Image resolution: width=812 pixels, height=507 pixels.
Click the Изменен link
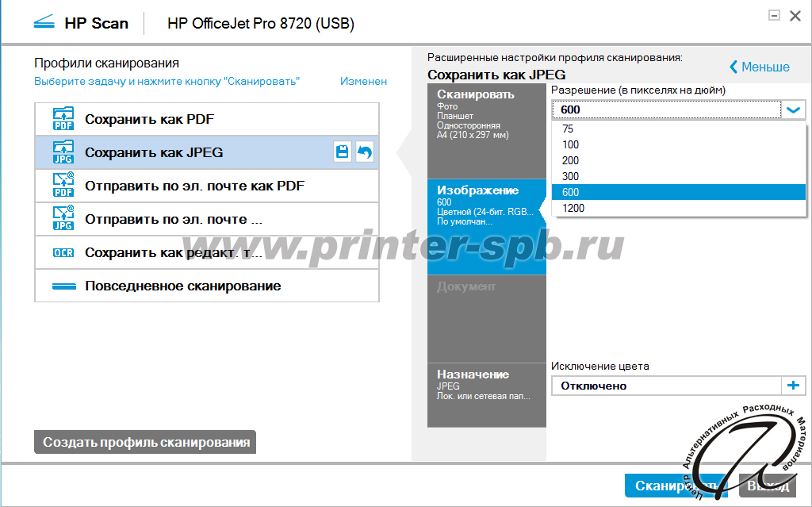[x=363, y=82]
